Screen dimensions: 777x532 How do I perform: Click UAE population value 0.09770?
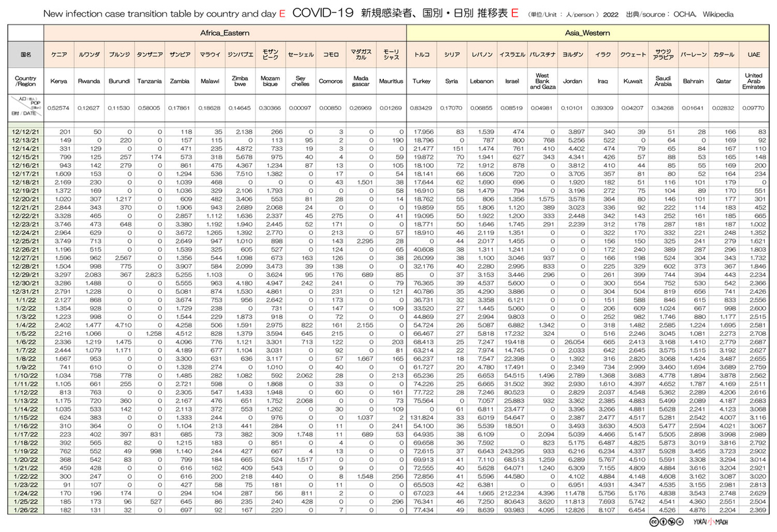[x=754, y=107]
